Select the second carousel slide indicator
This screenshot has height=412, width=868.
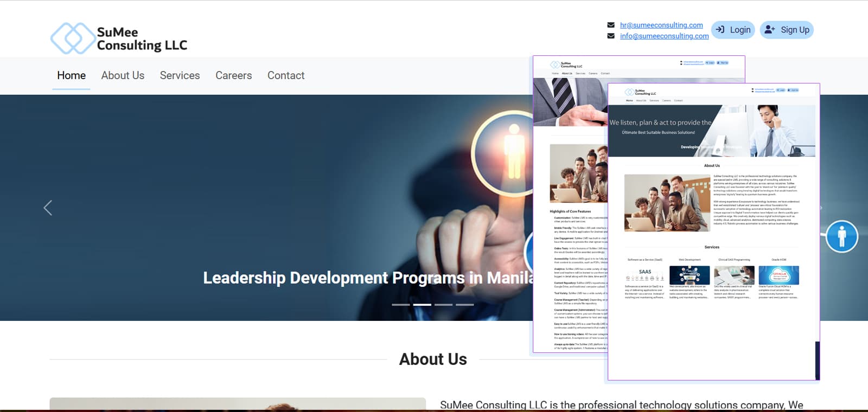click(422, 305)
